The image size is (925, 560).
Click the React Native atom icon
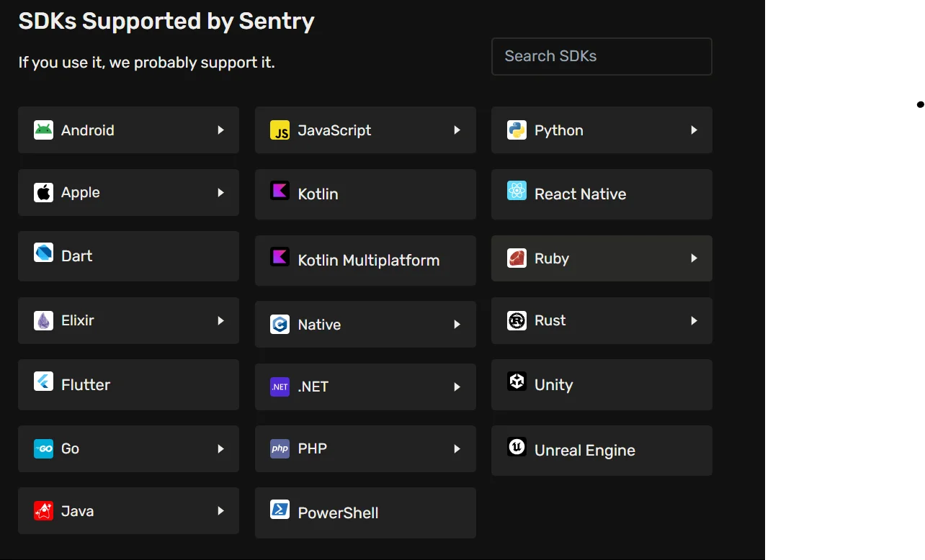(x=517, y=192)
